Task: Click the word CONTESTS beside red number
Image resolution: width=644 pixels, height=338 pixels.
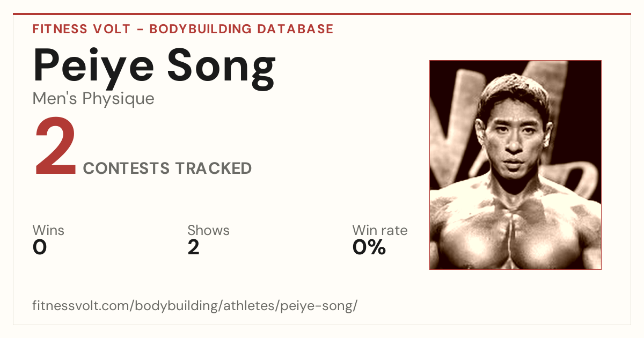Action: pyautogui.click(x=126, y=168)
